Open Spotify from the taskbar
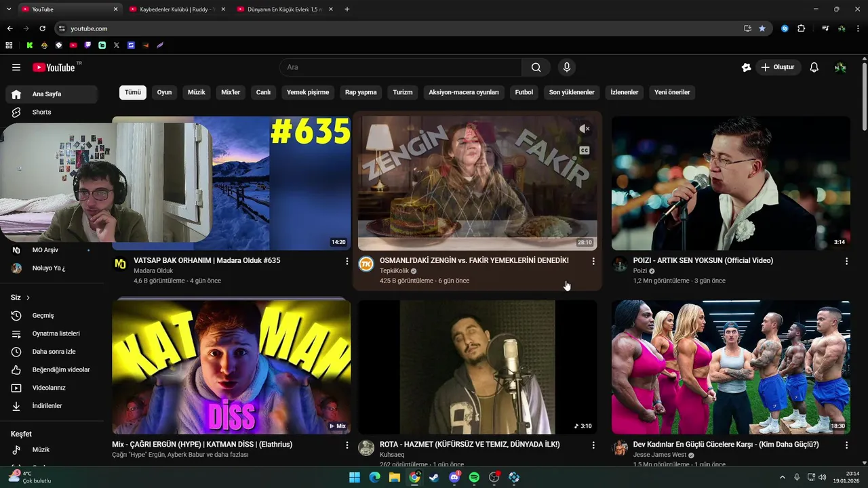The height and width of the screenshot is (488, 868). click(474, 477)
